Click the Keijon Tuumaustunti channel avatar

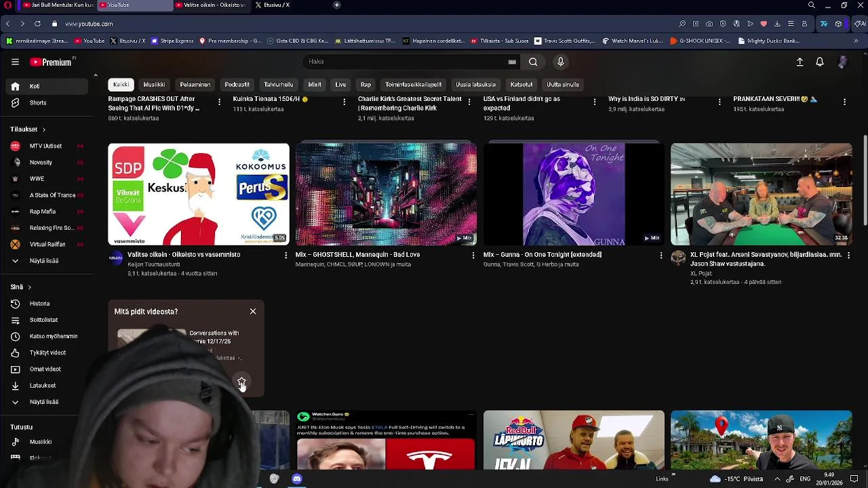point(116,258)
